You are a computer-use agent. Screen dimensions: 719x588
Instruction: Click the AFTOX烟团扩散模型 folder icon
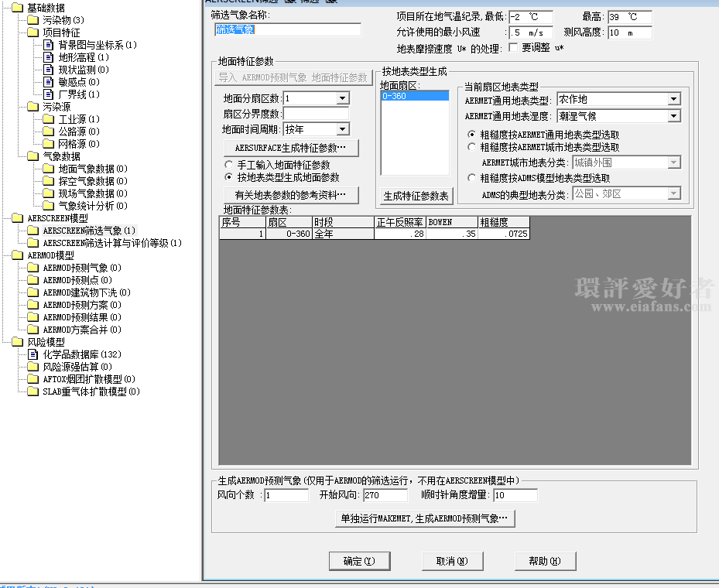click(x=33, y=378)
